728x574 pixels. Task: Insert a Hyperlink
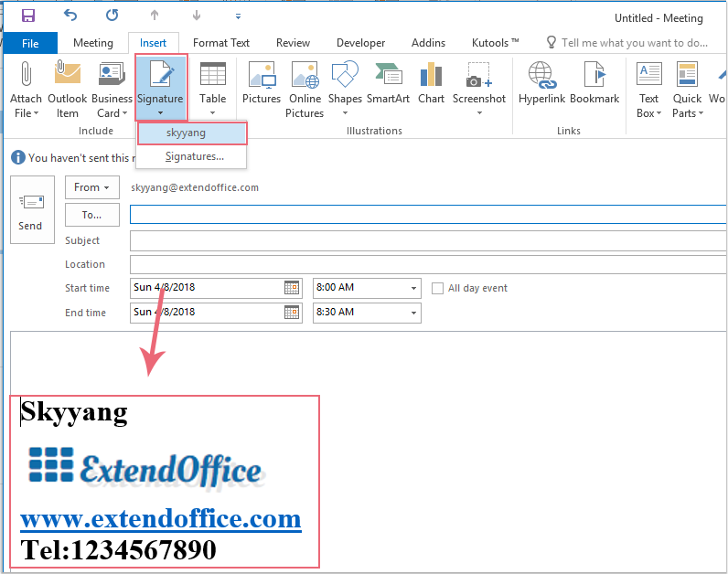541,83
